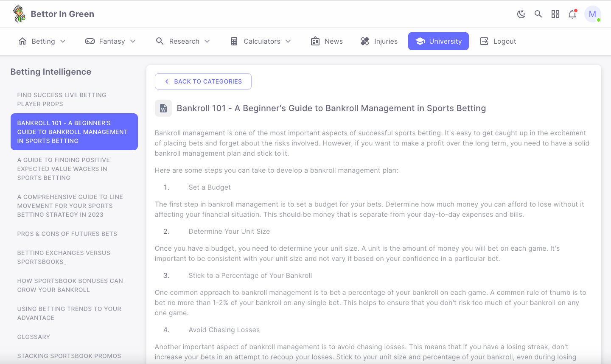The height and width of the screenshot is (364, 611).
Task: Open the Betting menu
Action: 42,41
